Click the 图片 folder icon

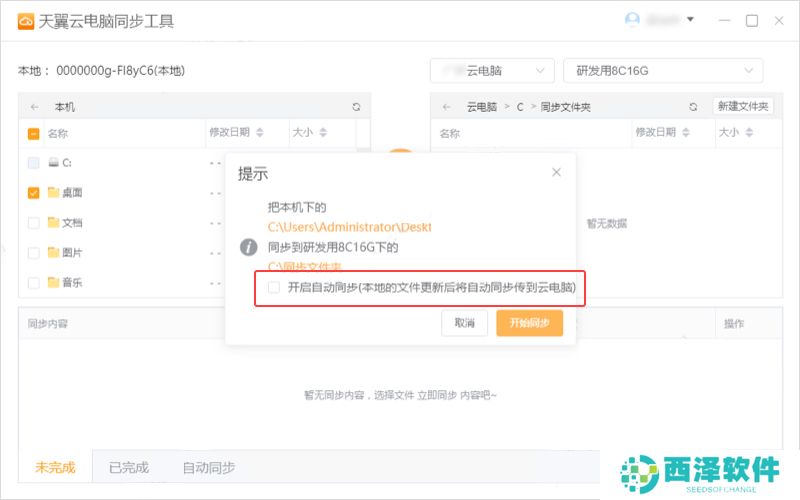point(54,253)
